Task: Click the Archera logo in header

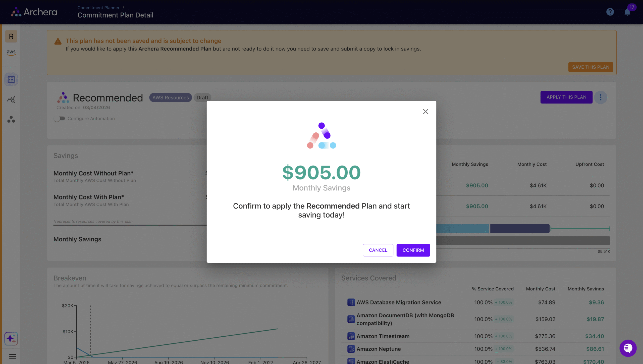Action: pos(34,12)
